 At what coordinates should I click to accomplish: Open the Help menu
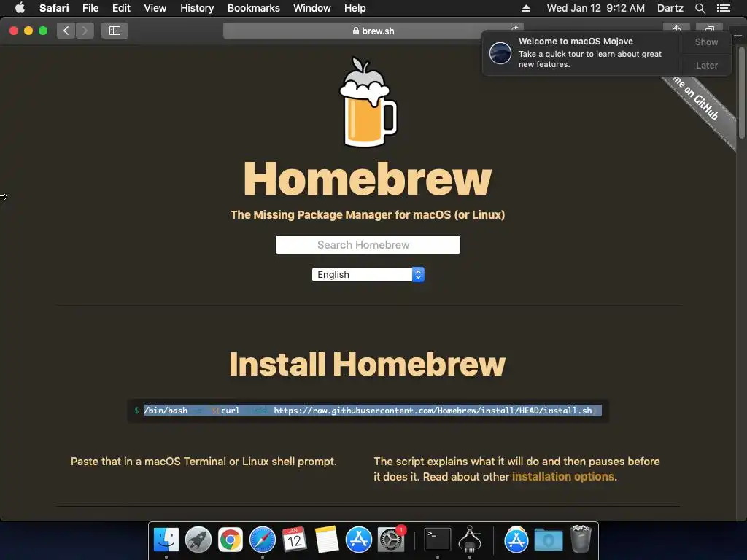click(355, 8)
